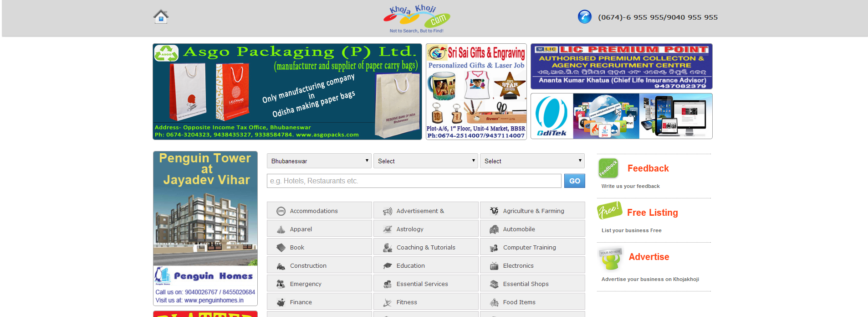Click the Coaching & Tutorials icon
The height and width of the screenshot is (317, 868).
coord(388,248)
